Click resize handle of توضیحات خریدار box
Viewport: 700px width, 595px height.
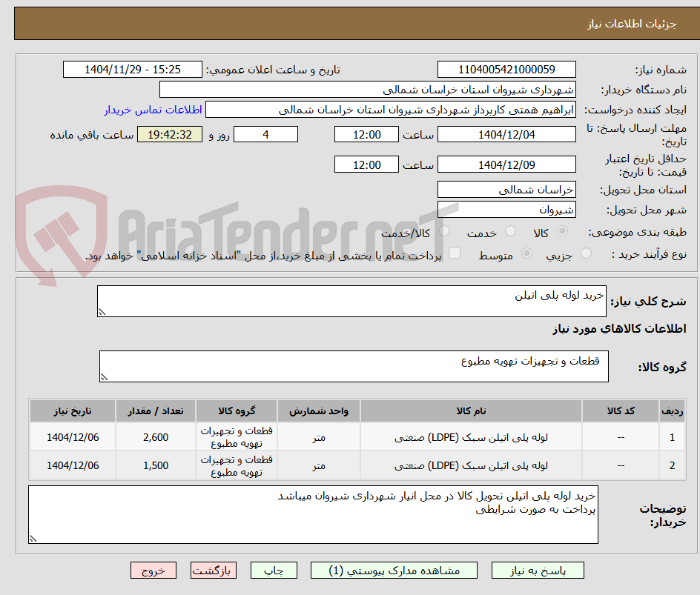click(x=33, y=539)
